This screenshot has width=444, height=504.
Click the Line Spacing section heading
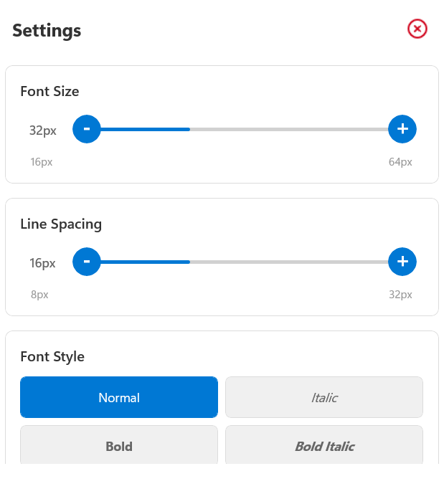click(61, 224)
